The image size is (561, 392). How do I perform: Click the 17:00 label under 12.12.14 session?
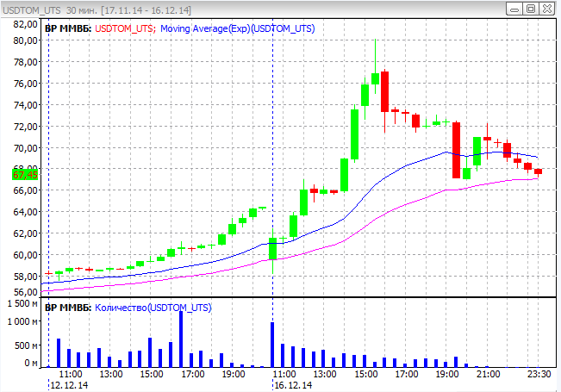(x=192, y=375)
